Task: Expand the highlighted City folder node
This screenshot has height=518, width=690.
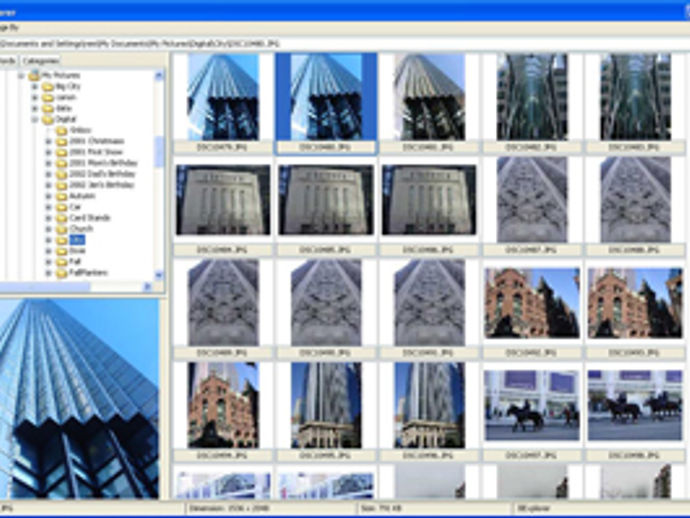Action: pos(48,241)
